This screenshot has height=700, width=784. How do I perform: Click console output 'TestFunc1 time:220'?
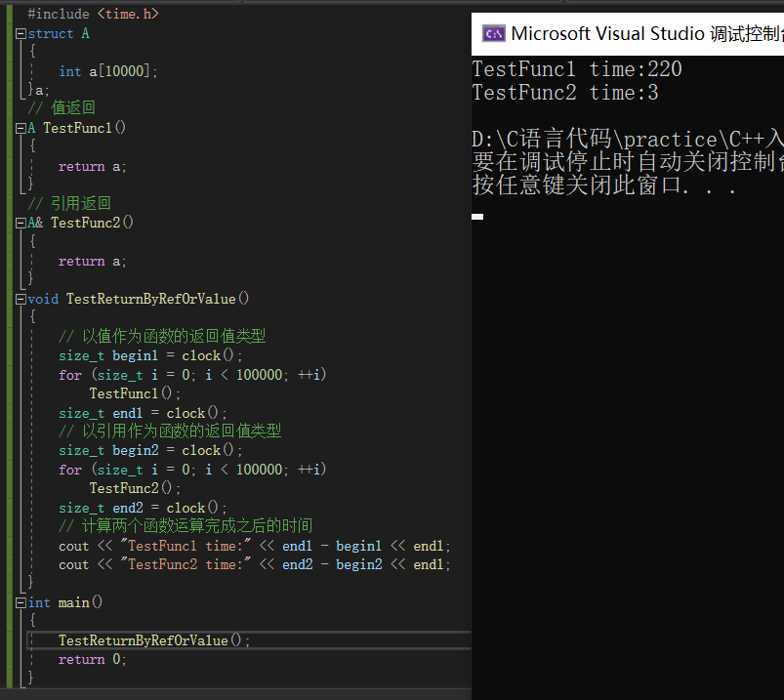577,69
